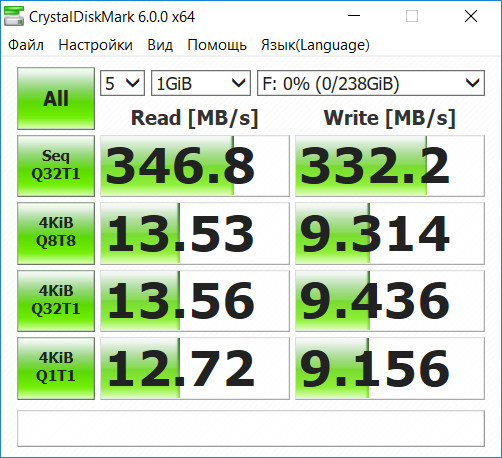Click the Seq write result 332.2
The height and width of the screenshot is (458, 502).
(390, 166)
